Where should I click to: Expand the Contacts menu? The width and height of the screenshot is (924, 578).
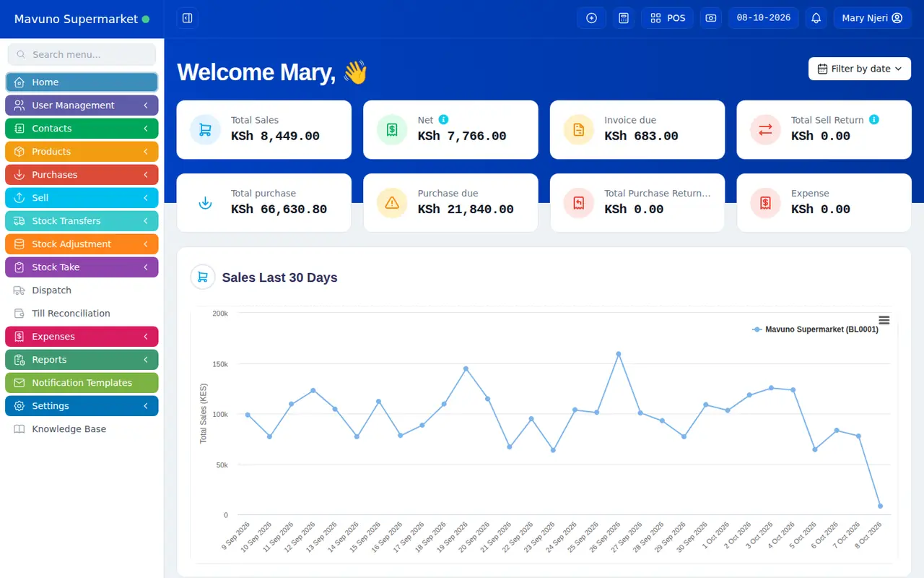pyautogui.click(x=82, y=129)
